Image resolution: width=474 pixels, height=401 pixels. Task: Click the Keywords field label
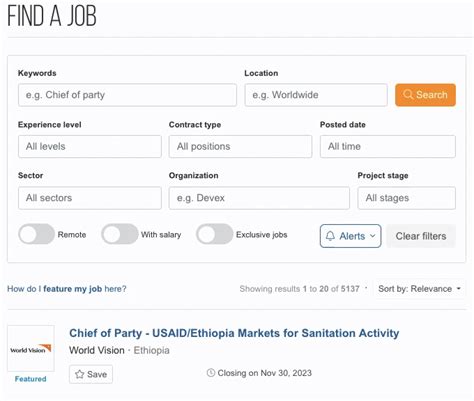(x=37, y=73)
